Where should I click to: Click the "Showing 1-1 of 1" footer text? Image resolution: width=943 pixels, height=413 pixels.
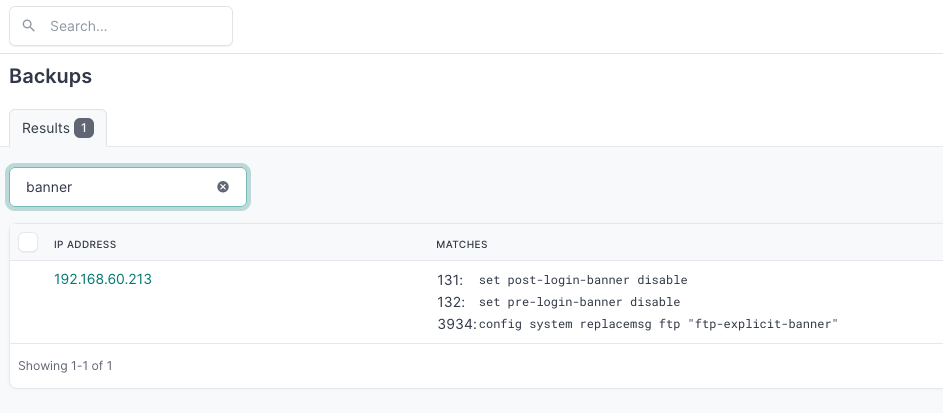[65, 366]
